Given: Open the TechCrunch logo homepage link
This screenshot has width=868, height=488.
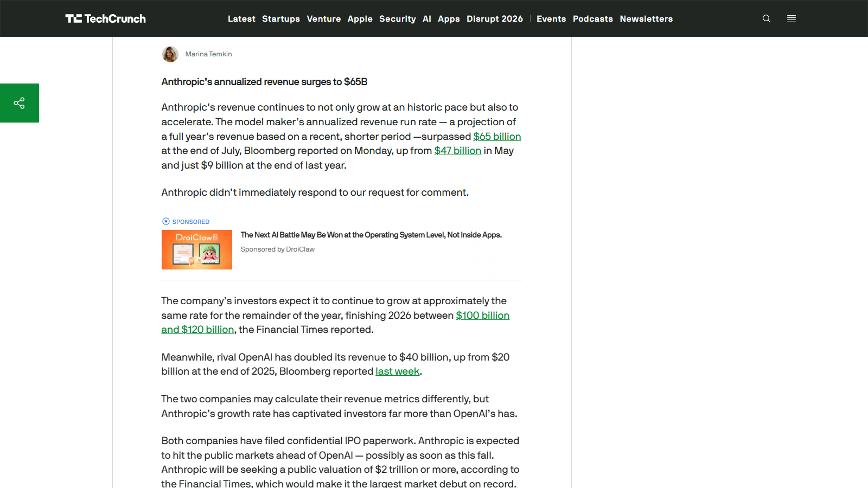Looking at the screenshot, I should click(x=106, y=18).
